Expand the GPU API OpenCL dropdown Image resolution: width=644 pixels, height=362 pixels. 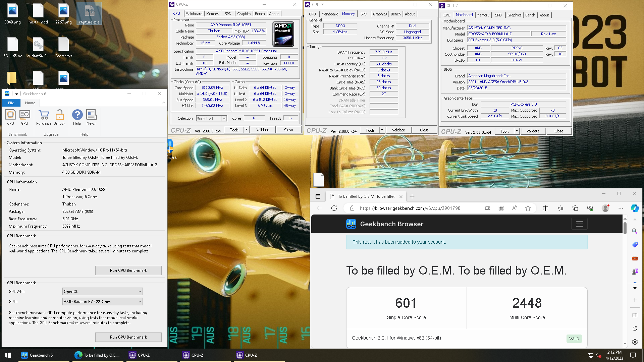pos(103,292)
